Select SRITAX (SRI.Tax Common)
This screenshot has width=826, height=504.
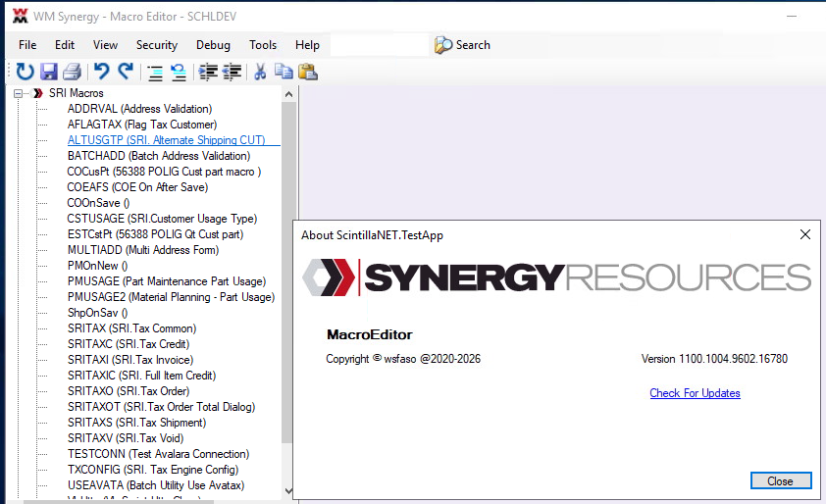pos(131,328)
